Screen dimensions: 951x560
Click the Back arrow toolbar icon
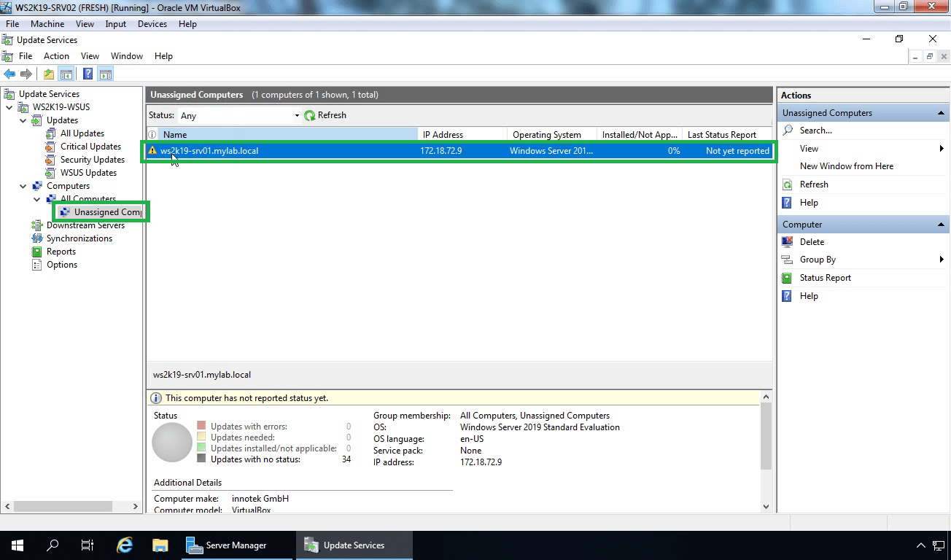(x=9, y=74)
